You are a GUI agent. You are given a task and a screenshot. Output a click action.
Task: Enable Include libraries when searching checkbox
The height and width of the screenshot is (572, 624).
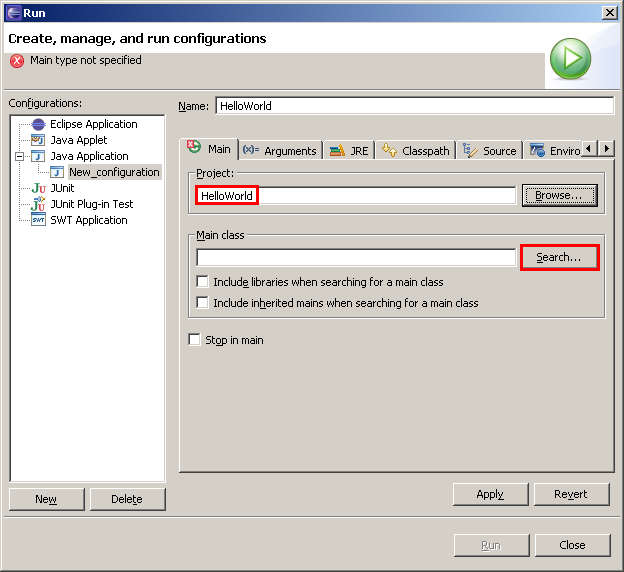pos(203,282)
